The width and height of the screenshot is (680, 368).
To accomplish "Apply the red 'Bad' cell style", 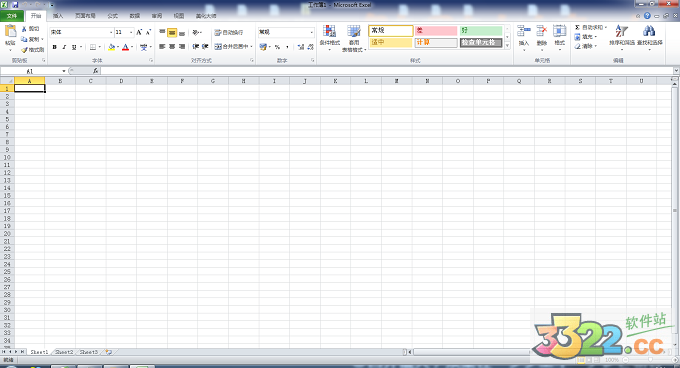I will (x=435, y=30).
